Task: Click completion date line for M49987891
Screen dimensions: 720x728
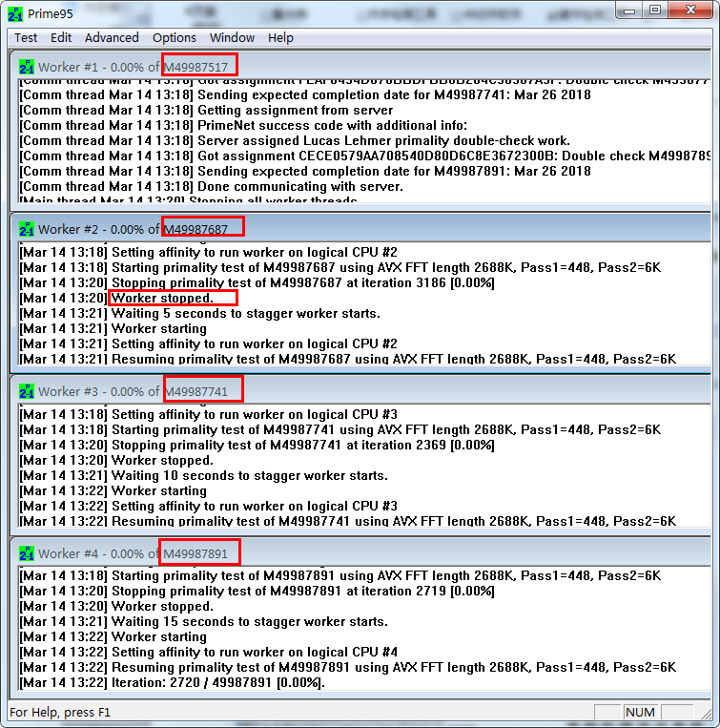Action: (305, 172)
